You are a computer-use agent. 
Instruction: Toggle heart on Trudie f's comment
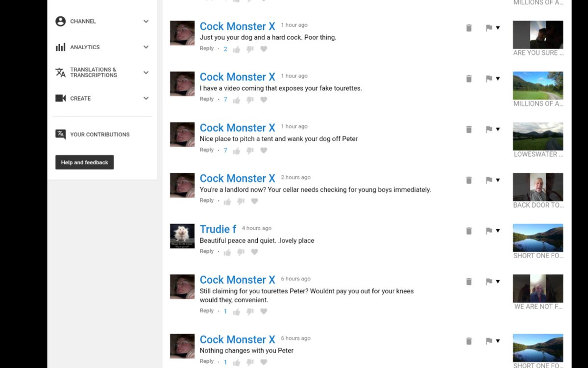tap(254, 252)
